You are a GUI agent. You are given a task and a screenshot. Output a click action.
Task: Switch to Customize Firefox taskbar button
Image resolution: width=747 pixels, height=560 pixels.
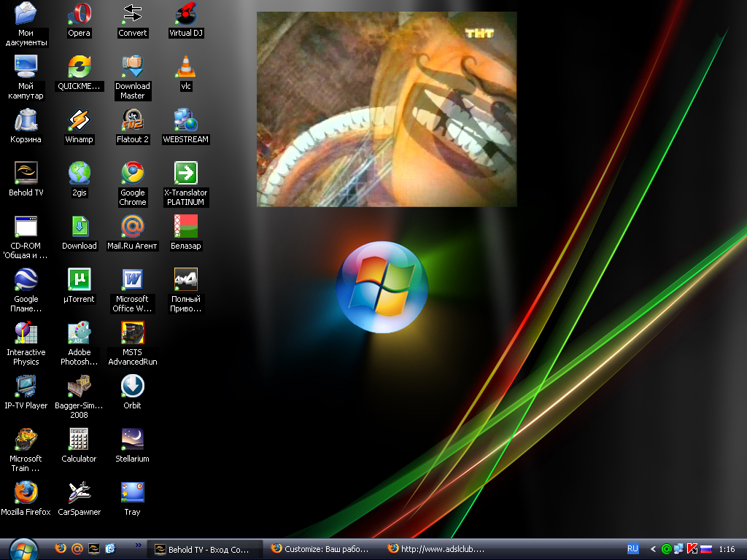click(x=322, y=549)
